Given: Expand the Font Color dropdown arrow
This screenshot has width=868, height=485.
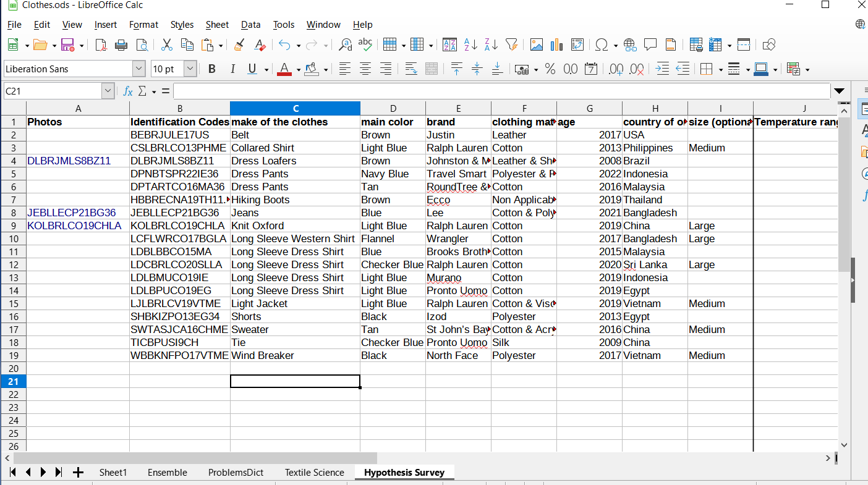Looking at the screenshot, I should 299,69.
